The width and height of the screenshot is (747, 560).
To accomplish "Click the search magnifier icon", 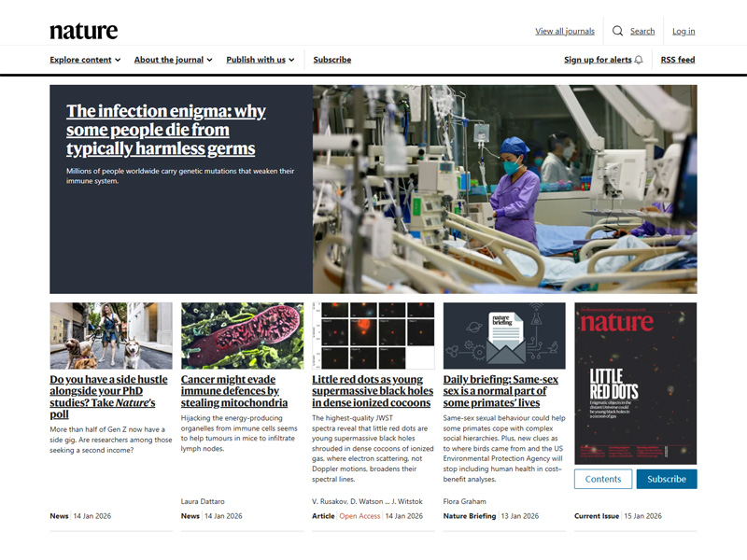I will [x=617, y=31].
